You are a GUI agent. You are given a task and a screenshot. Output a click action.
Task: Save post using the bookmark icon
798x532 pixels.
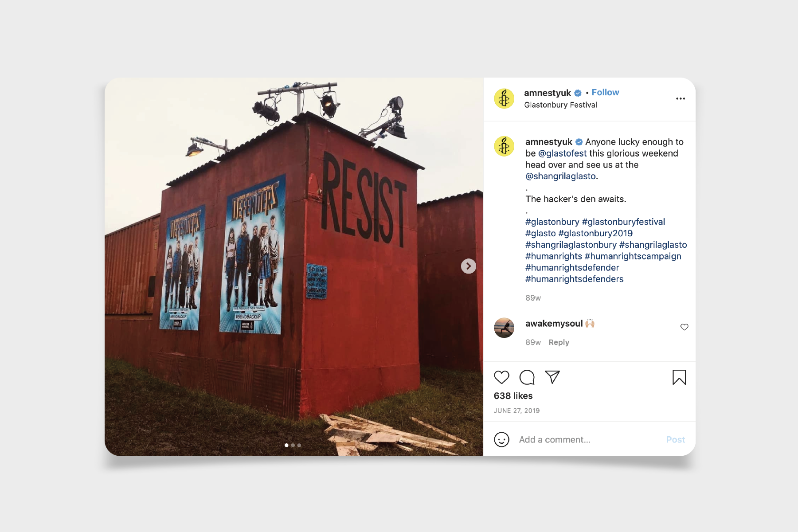point(679,377)
